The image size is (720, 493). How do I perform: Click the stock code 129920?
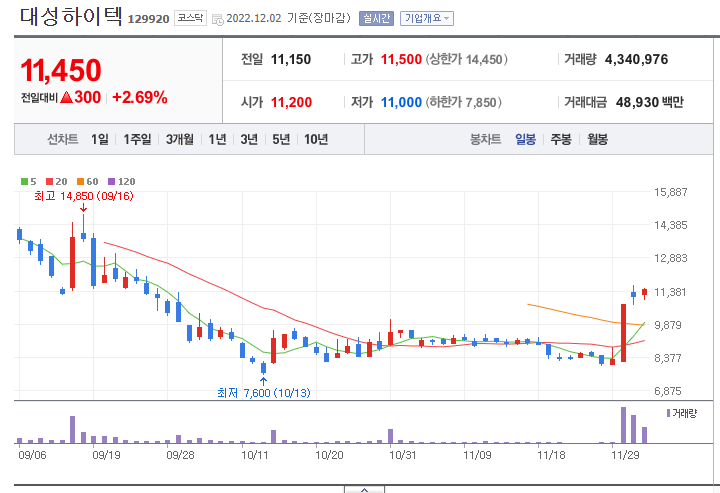click(x=148, y=19)
